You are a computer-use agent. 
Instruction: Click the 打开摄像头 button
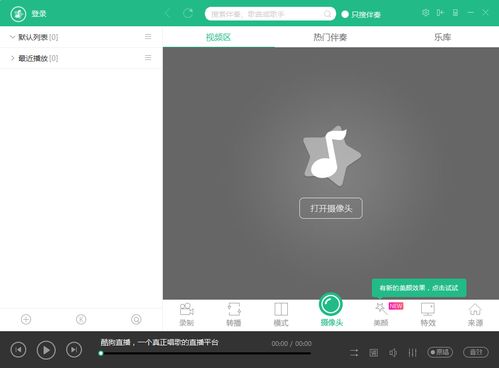pyautogui.click(x=331, y=208)
